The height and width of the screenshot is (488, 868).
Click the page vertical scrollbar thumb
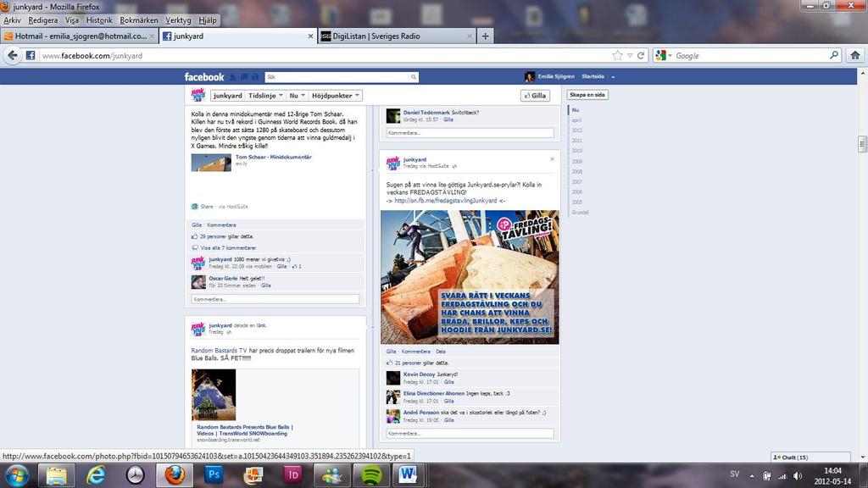[862, 144]
